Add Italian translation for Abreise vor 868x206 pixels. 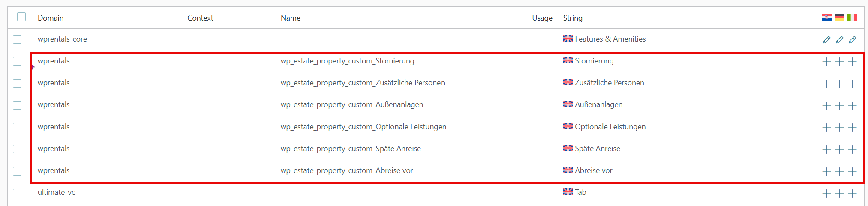click(852, 171)
